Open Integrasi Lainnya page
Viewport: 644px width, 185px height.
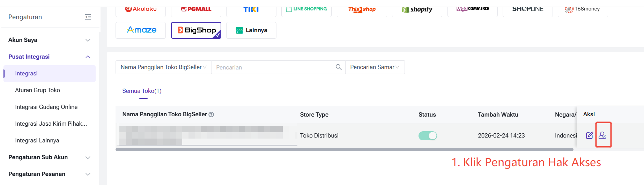[x=37, y=140]
